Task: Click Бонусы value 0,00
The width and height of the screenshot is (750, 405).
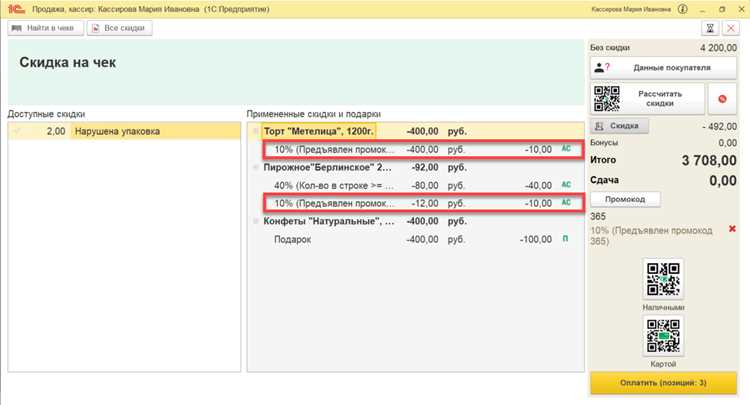Action: pyautogui.click(x=728, y=143)
